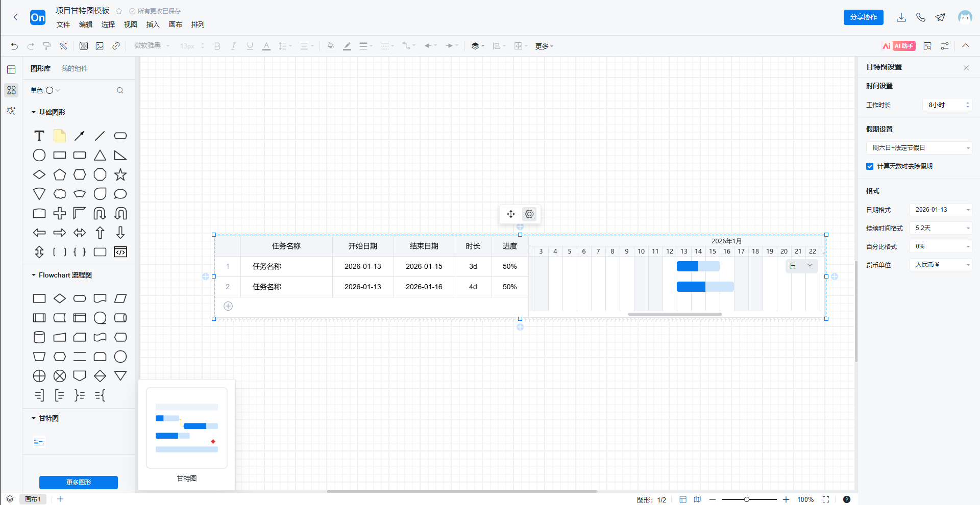Image resolution: width=980 pixels, height=505 pixels.
Task: Uncheck 计算天数时去除假期 checkbox
Action: pyautogui.click(x=870, y=166)
